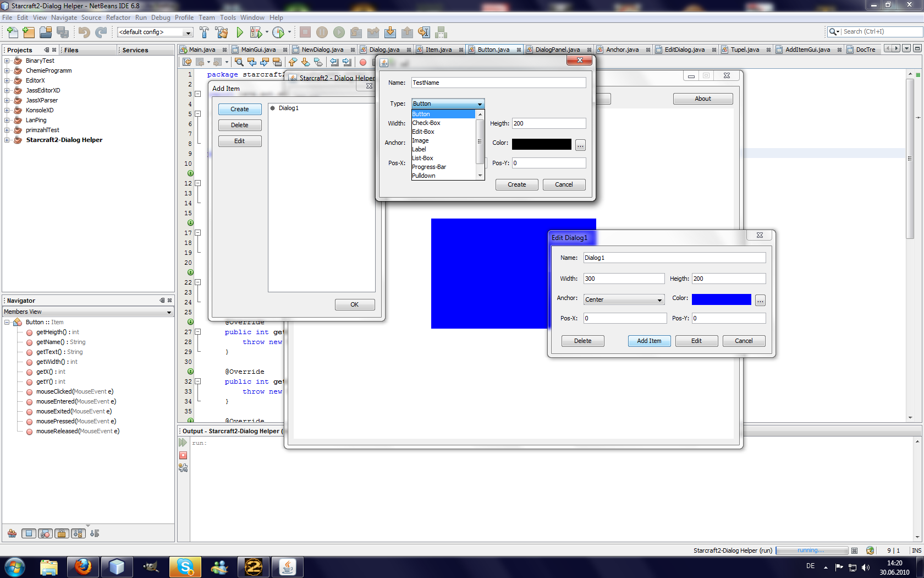The height and width of the screenshot is (578, 924).
Task: Click the New Project toolbar icon
Action: (29, 32)
